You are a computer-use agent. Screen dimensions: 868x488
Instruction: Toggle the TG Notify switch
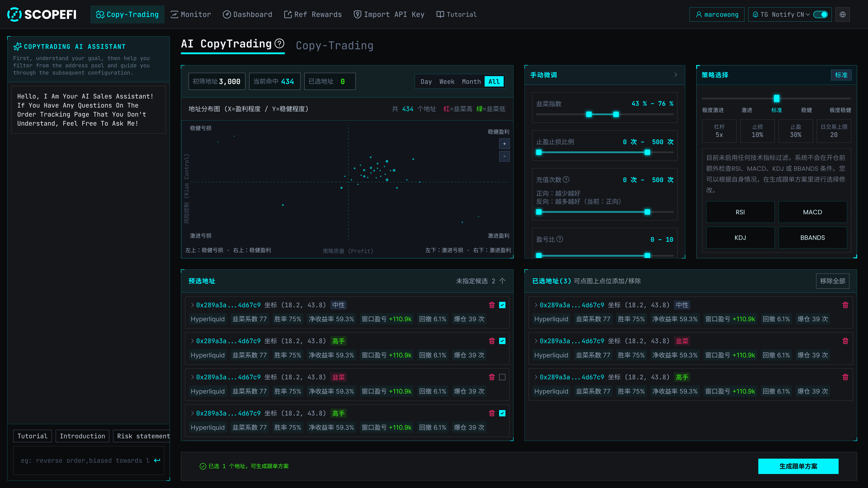coord(820,14)
